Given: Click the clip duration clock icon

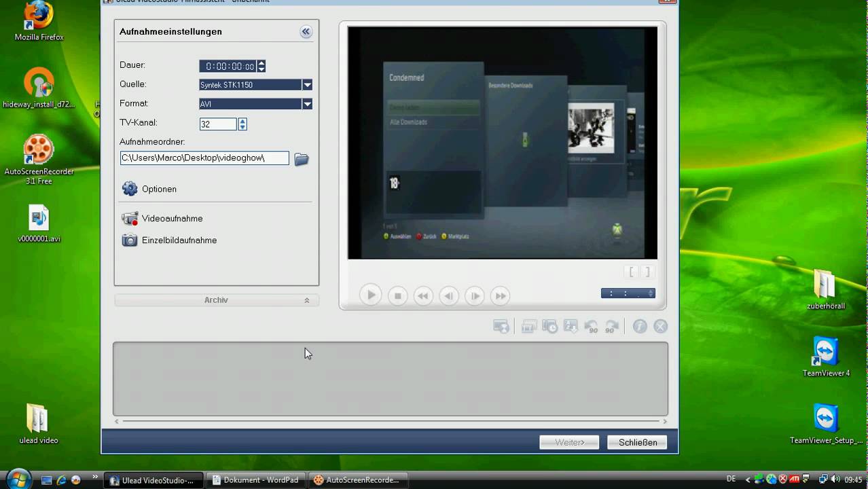Looking at the screenshot, I should pos(549,327).
